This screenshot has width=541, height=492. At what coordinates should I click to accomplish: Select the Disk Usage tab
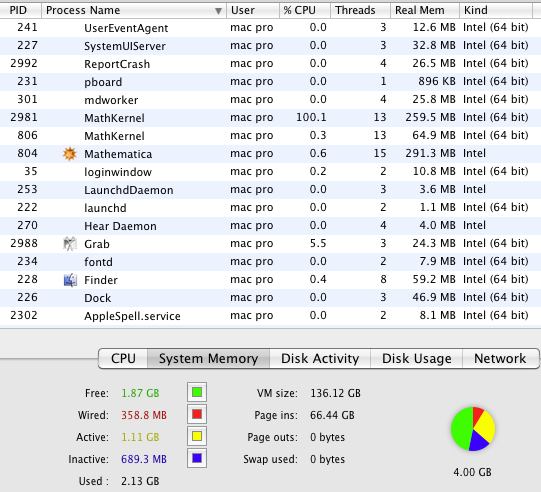pyautogui.click(x=416, y=358)
